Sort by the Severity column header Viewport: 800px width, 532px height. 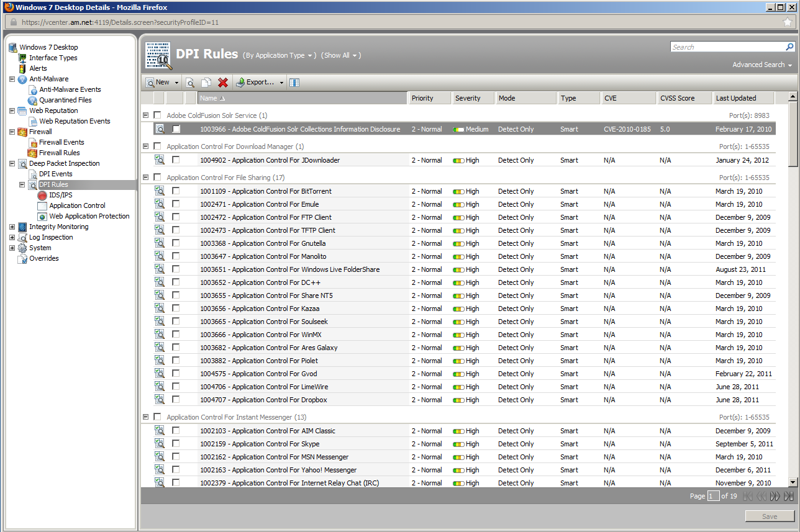[x=468, y=98]
